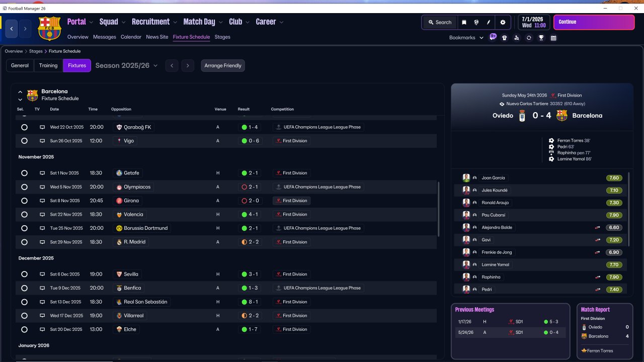
Task: Expand the Portal menu dropdown
Action: [91, 22]
